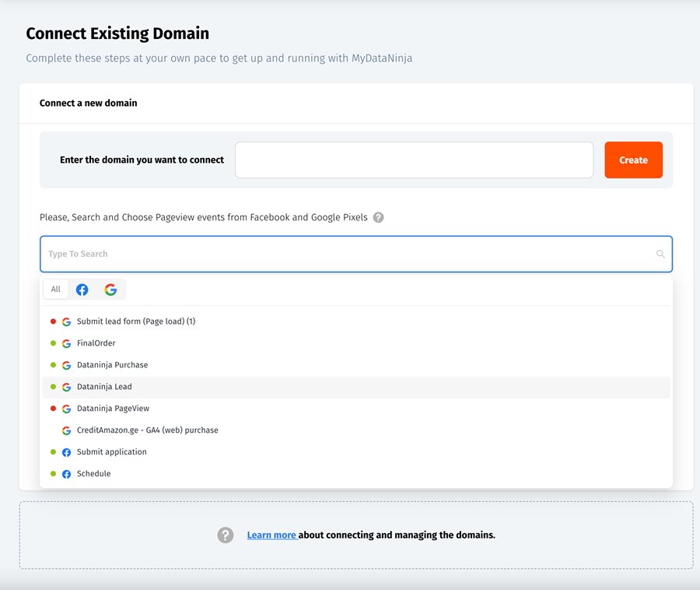Click the help icon beside Pixels text

[x=378, y=218]
